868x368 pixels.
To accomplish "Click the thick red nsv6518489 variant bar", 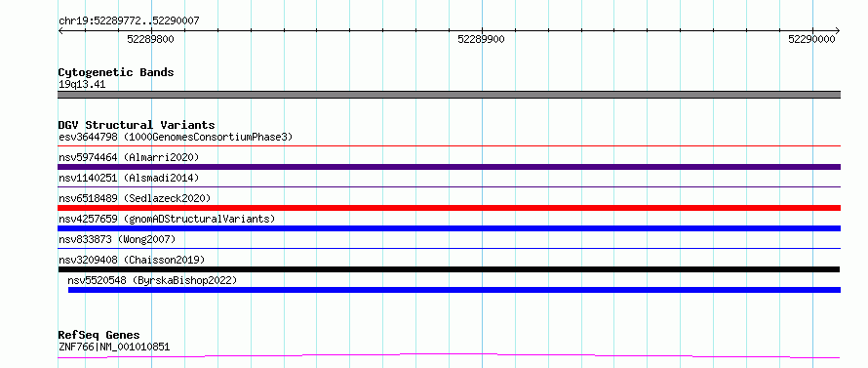I will click(449, 208).
